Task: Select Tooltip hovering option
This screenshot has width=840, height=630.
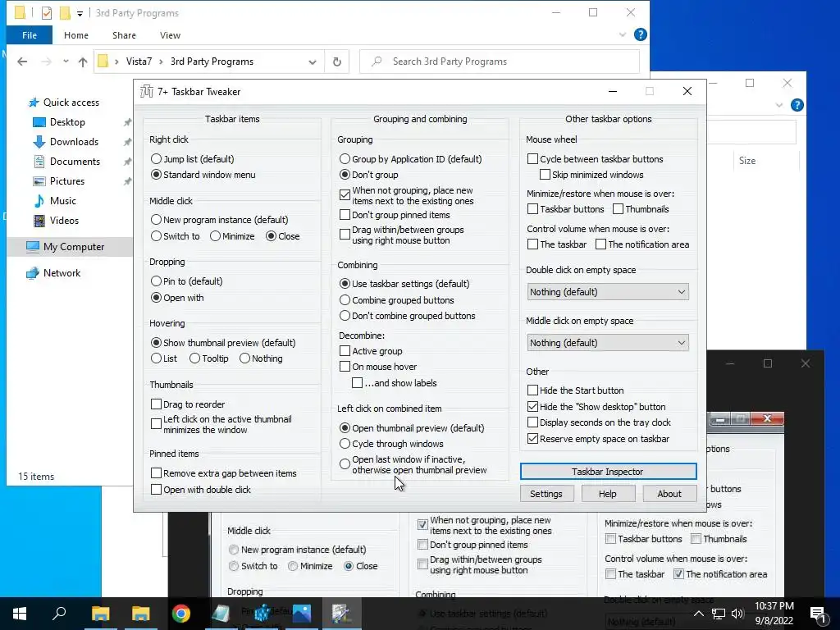Action: click(195, 358)
